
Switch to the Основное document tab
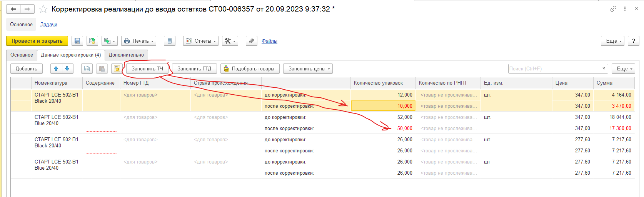[22, 55]
